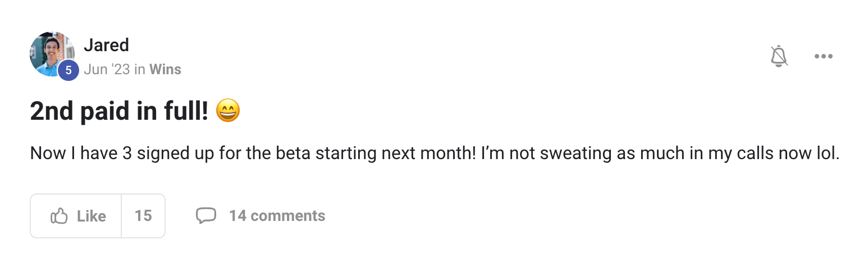Click the thumbs-up icon to like

coord(59,216)
